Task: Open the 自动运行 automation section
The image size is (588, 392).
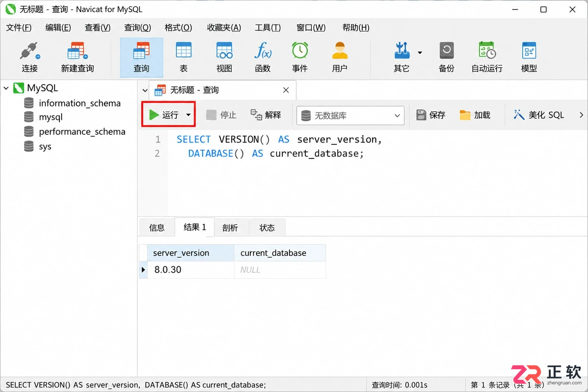Action: pos(487,57)
